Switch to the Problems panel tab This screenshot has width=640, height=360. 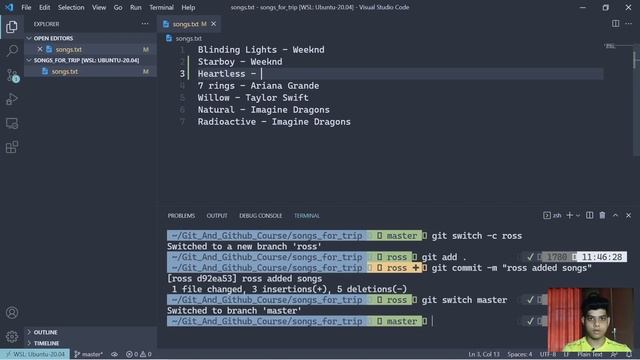(181, 216)
